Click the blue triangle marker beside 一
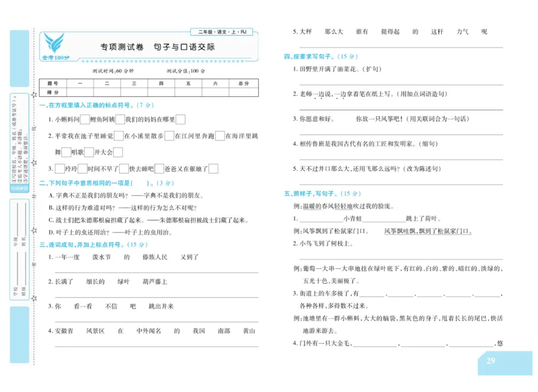The image size is (538, 392). point(42,104)
